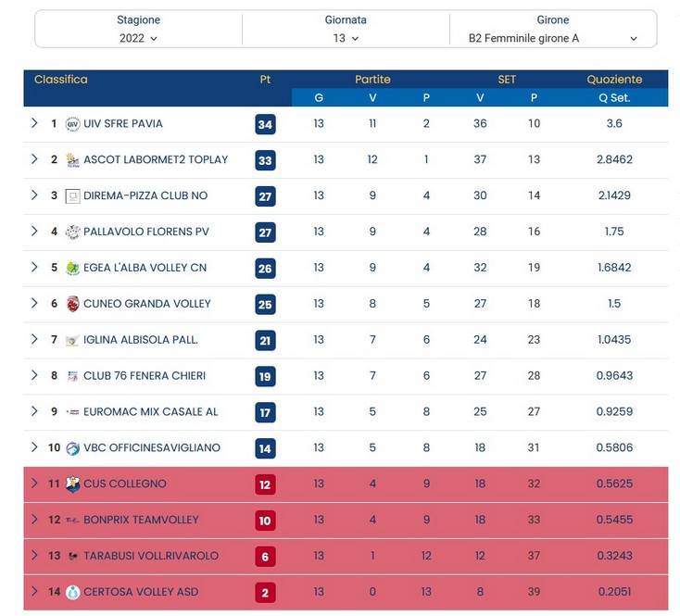Click the CERTOSA VOLLEY ASD team name
The width and height of the screenshot is (680, 616).
tap(141, 592)
